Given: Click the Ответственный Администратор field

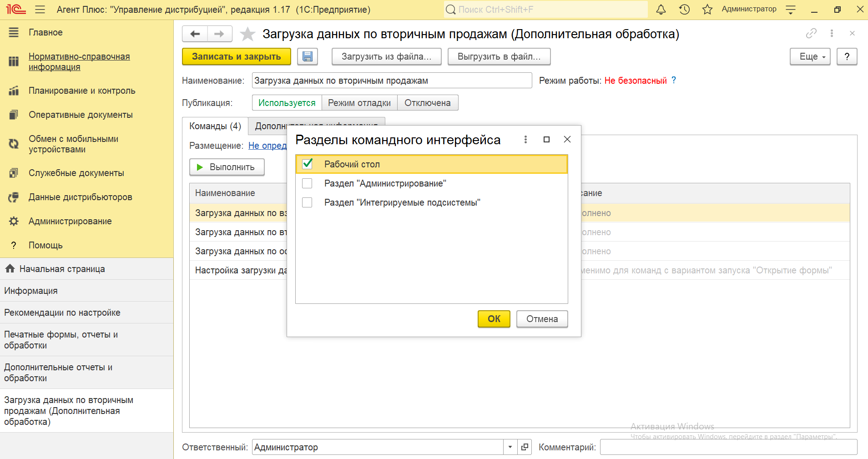Looking at the screenshot, I should click(x=378, y=447).
